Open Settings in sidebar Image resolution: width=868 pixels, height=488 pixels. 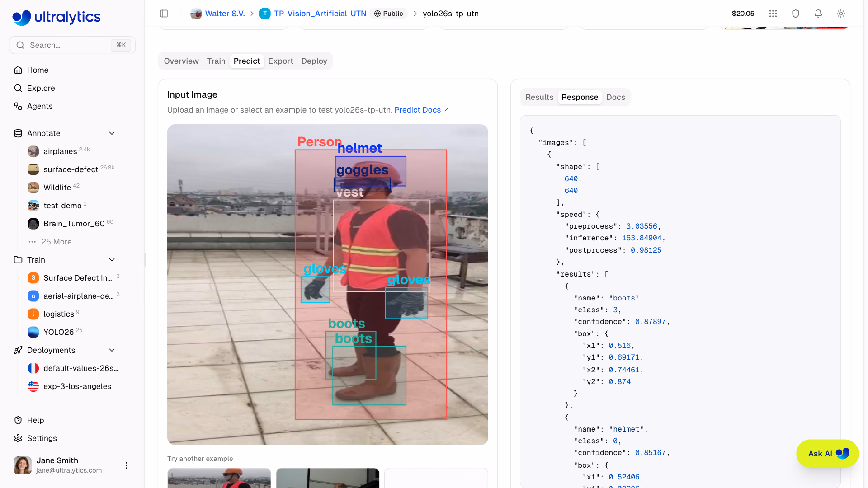(72, 438)
